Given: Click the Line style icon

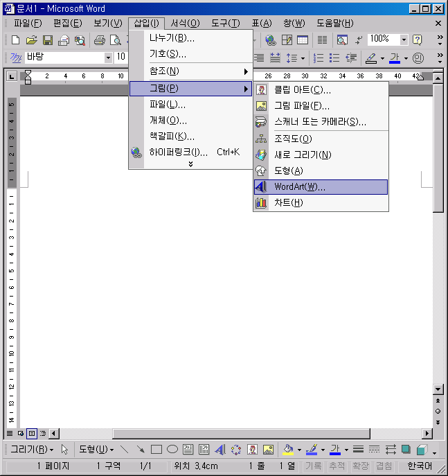Looking at the screenshot, I should (358, 449).
